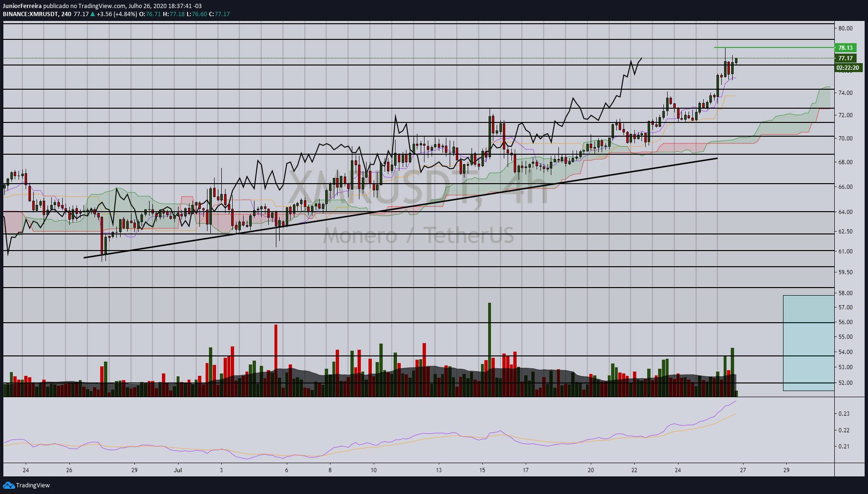The image size is (868, 494).
Task: Click the 0.21 indicator axis label
Action: (x=844, y=446)
